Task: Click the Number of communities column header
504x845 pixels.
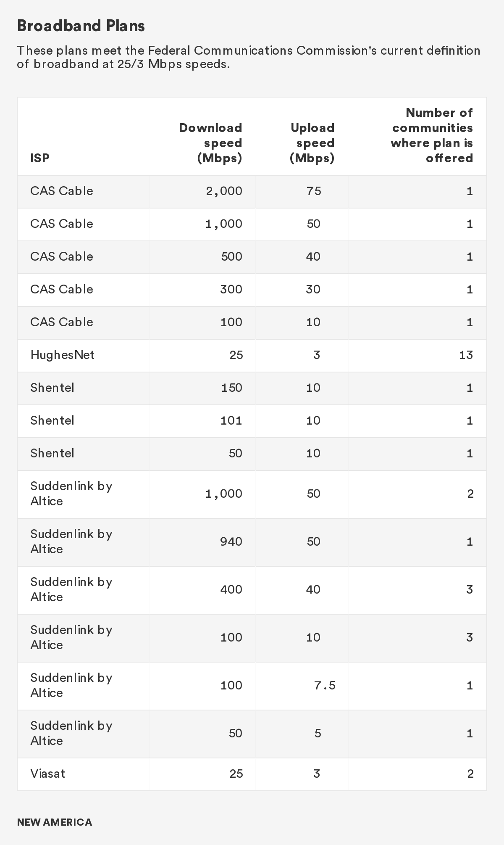Action: (x=432, y=135)
